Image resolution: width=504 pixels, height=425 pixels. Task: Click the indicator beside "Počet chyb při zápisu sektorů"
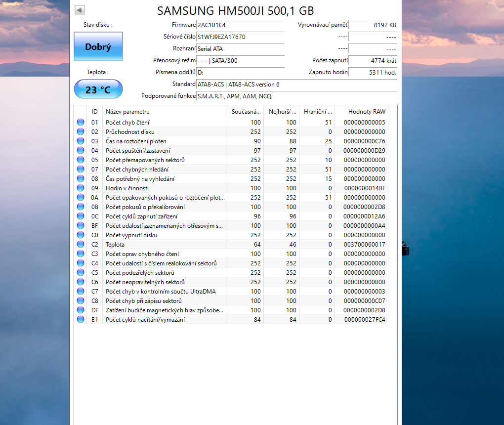(80, 300)
